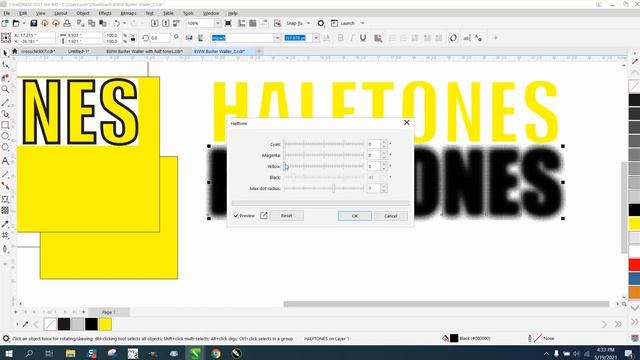
Task: Open the Windows Start menu
Action: (x=8, y=353)
